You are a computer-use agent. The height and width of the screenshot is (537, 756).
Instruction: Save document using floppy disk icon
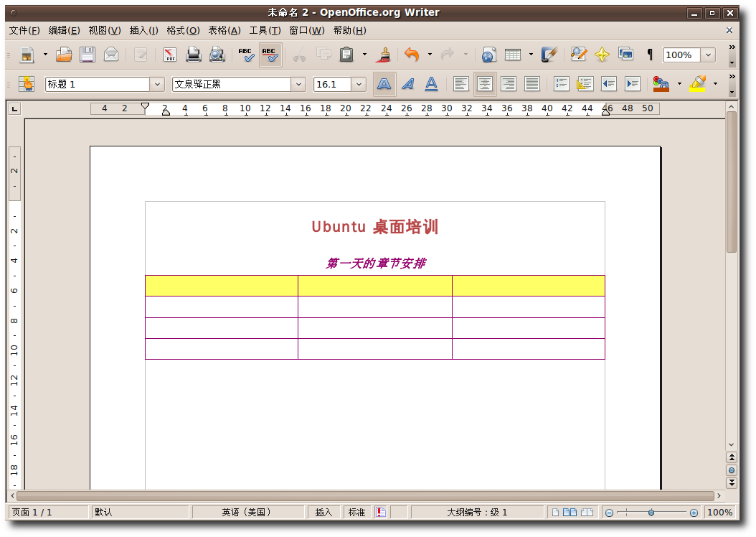88,55
